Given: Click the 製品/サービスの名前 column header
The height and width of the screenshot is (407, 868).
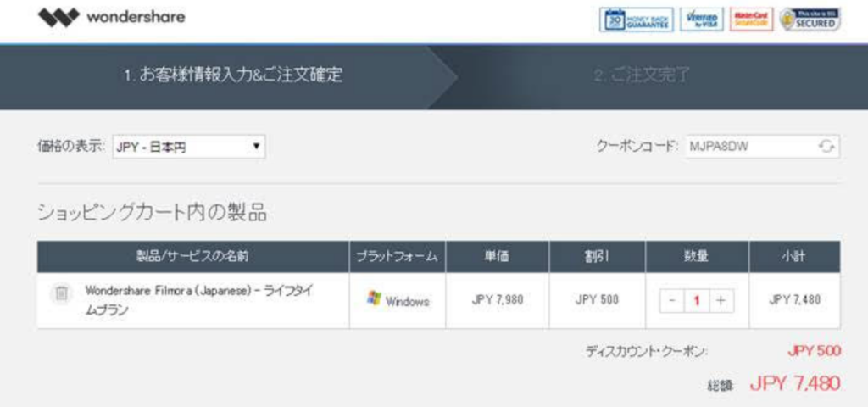Looking at the screenshot, I should [x=192, y=256].
